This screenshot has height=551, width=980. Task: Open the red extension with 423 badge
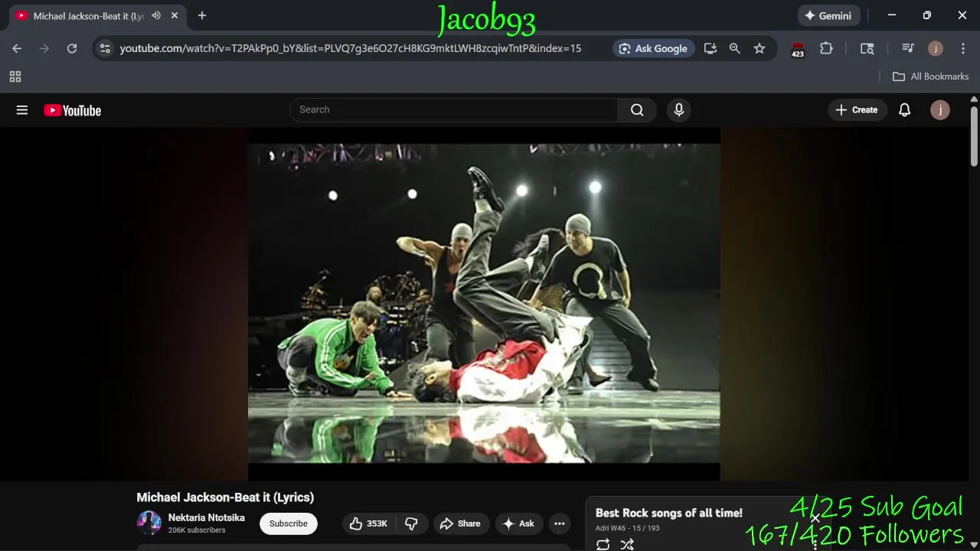(798, 50)
